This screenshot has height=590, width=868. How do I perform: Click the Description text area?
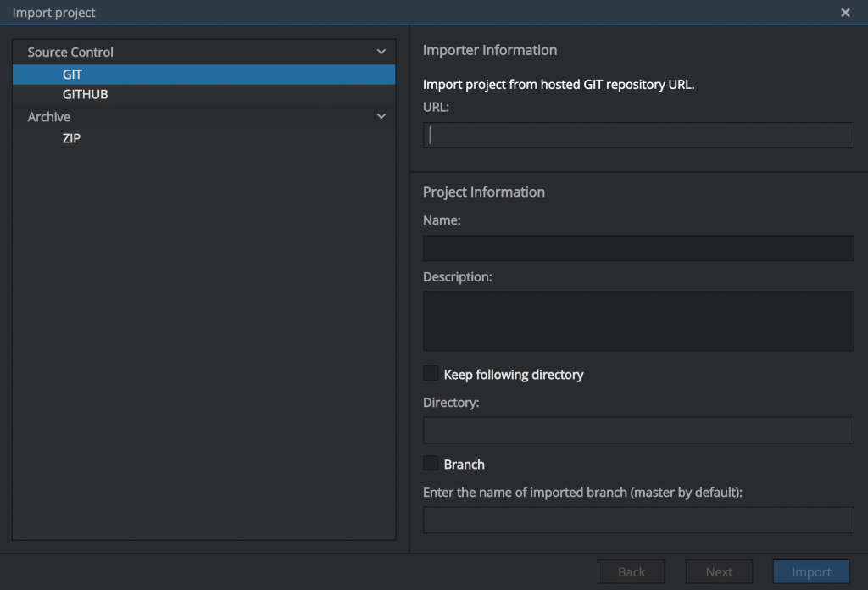[637, 320]
